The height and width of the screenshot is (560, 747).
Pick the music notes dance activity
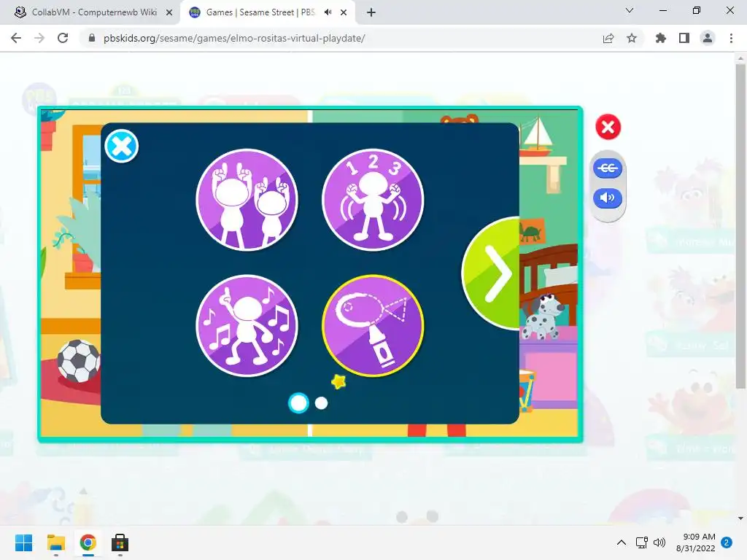247,326
